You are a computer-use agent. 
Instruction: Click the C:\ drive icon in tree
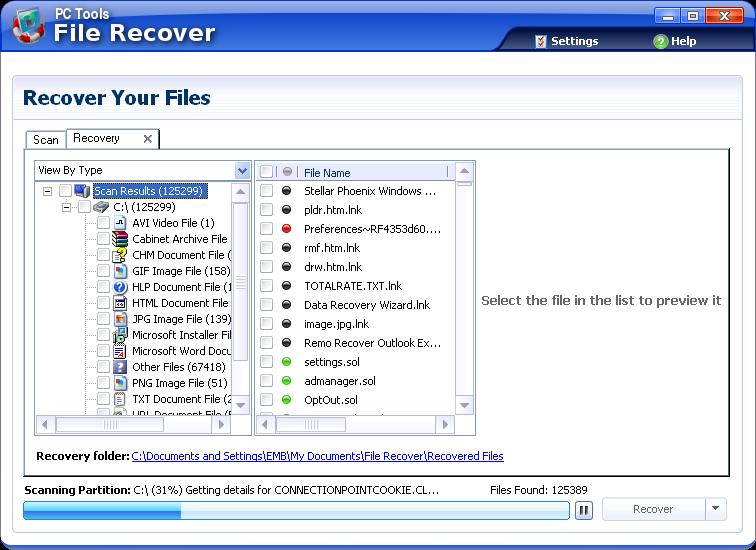pyautogui.click(x=101, y=207)
